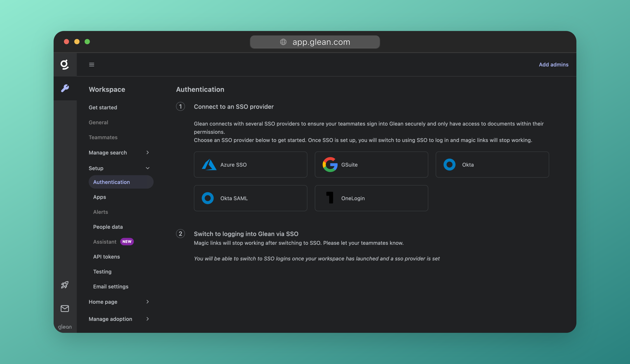Click the rocket icon in the sidebar
The width and height of the screenshot is (630, 364).
[65, 285]
